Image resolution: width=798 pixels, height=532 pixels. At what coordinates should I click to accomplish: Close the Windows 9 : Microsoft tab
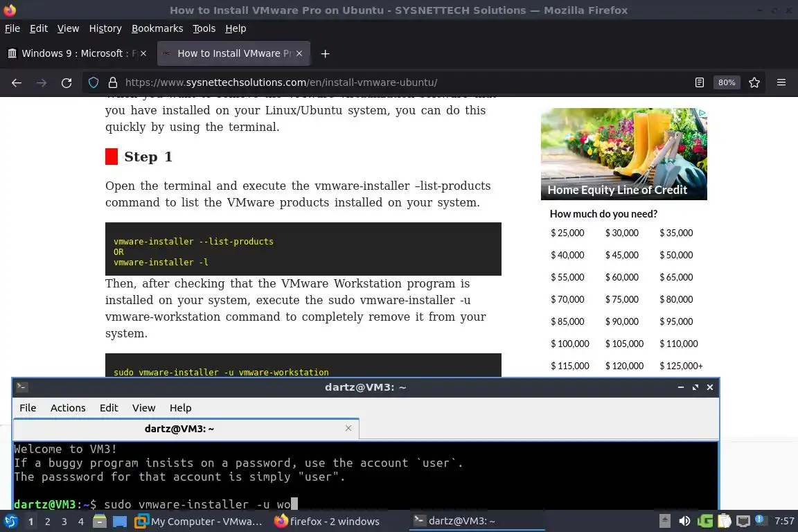(x=143, y=53)
